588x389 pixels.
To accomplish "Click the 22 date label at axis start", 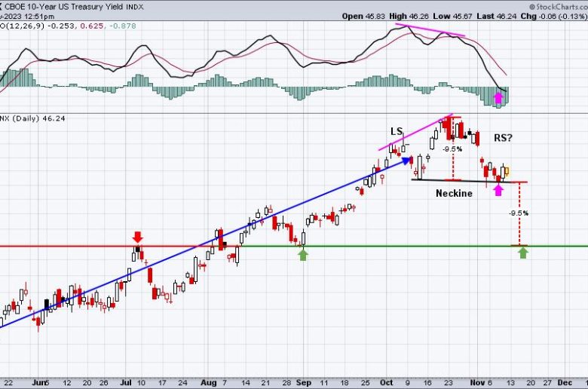I will pyautogui.click(x=8, y=383).
